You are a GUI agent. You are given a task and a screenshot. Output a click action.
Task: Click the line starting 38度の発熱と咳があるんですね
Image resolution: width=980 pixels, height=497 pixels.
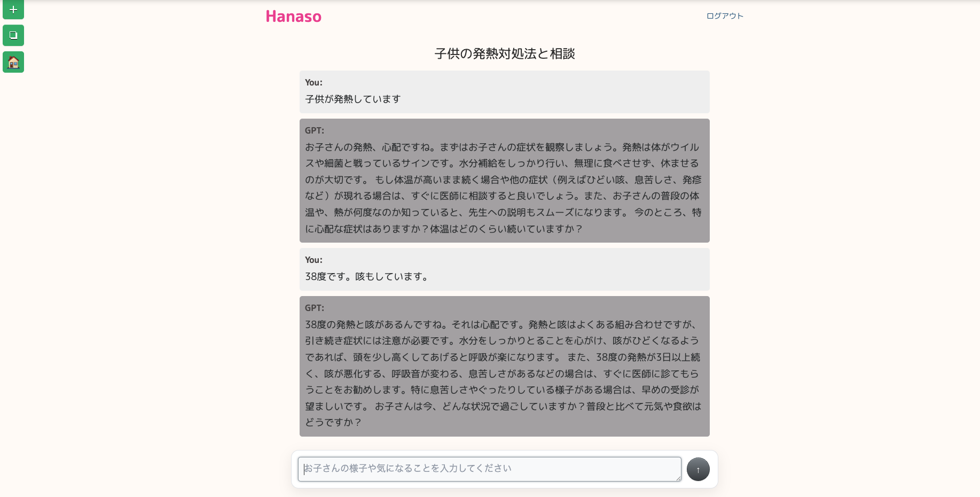click(x=501, y=324)
